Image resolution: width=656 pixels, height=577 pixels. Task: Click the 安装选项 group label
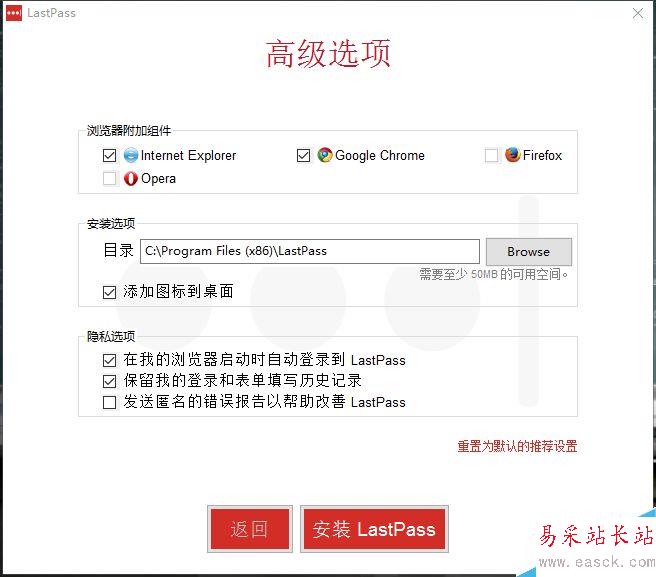point(111,224)
